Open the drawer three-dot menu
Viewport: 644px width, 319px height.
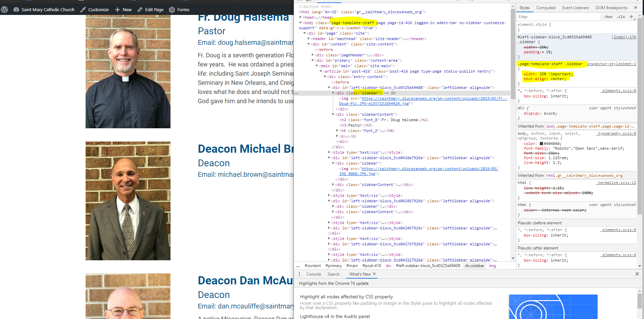299,274
